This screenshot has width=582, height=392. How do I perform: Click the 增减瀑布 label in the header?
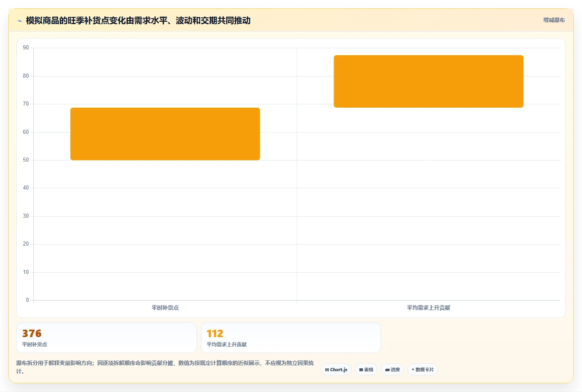click(554, 20)
